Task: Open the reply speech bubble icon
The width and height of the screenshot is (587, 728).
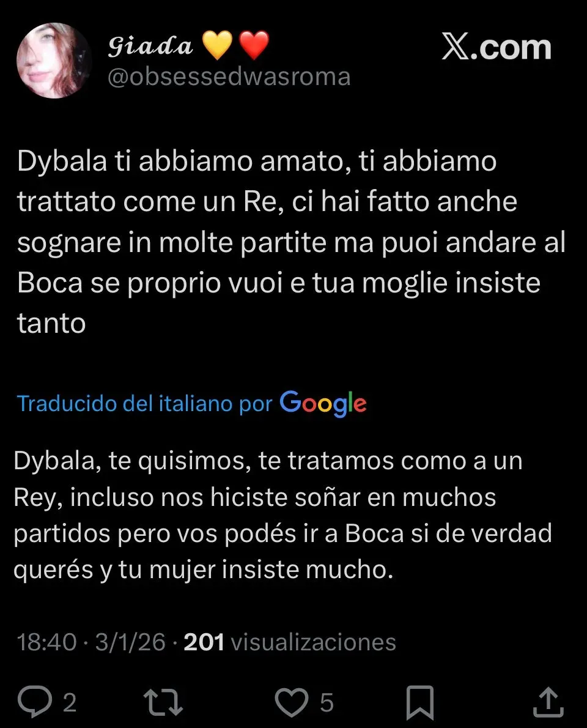Action: click(35, 702)
